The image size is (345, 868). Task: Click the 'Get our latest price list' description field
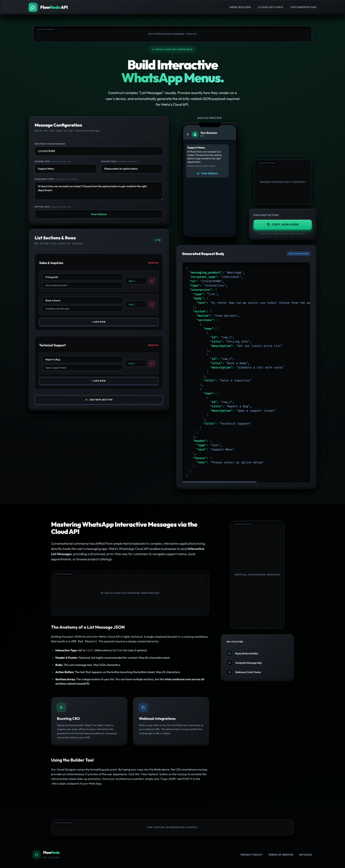tap(82, 285)
